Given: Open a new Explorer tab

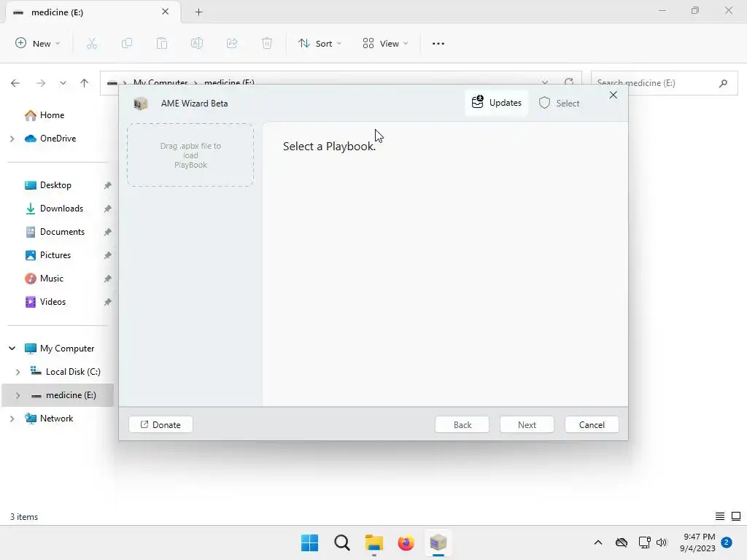Looking at the screenshot, I should pos(198,12).
